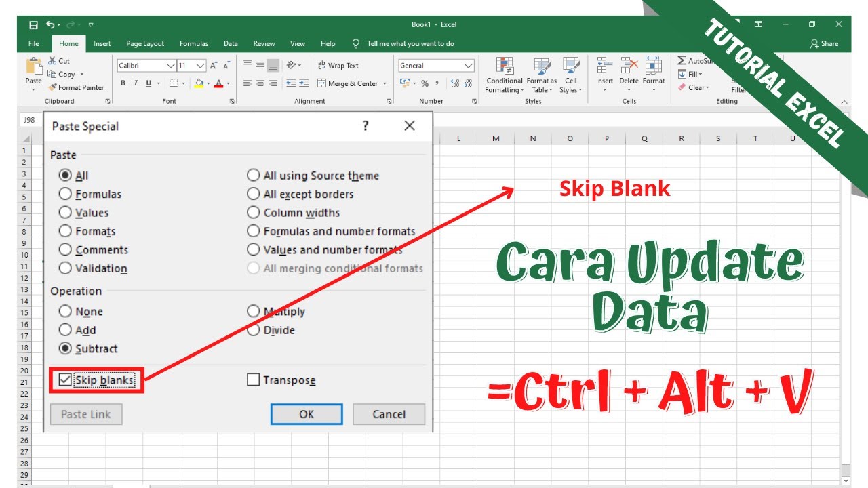Open the File menu

coord(34,43)
